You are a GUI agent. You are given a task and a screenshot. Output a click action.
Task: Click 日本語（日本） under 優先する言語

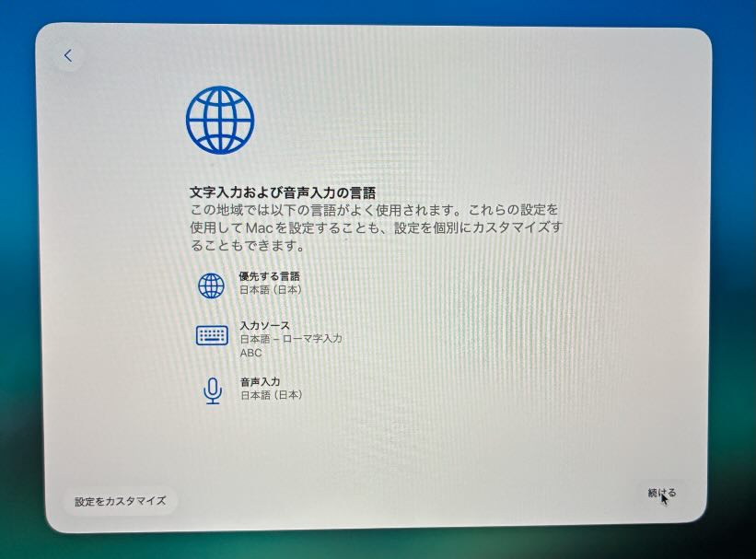[x=271, y=290]
